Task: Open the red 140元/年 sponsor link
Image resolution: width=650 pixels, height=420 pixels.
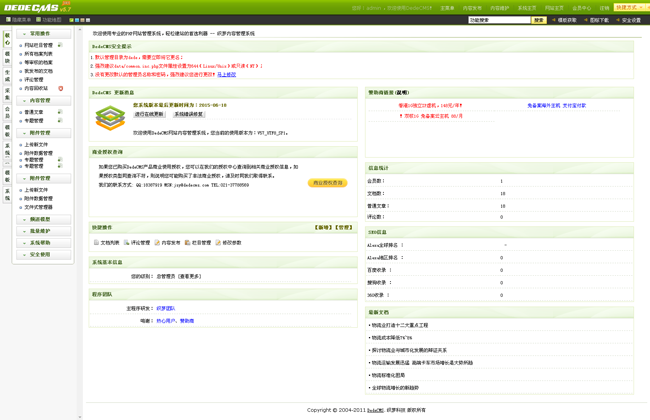Action: (430, 106)
